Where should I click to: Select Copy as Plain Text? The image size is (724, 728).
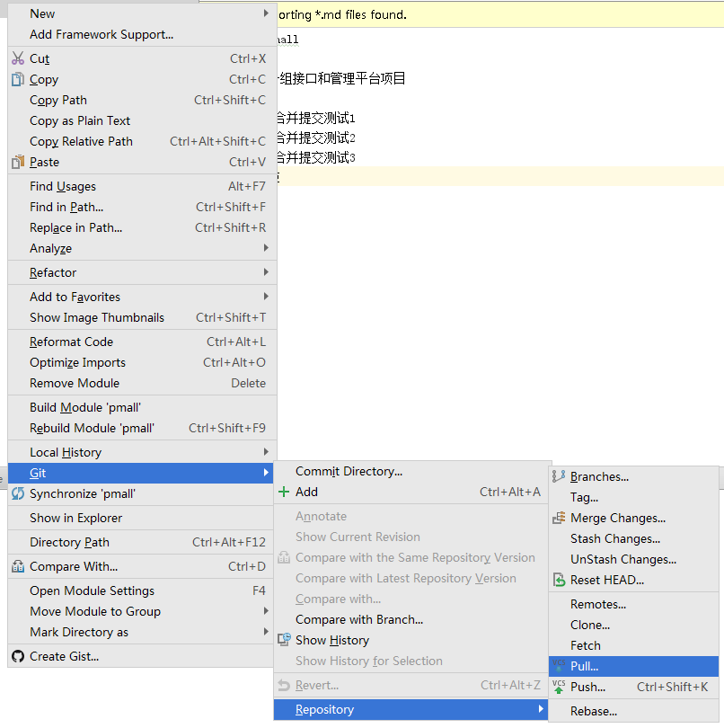pyautogui.click(x=143, y=120)
